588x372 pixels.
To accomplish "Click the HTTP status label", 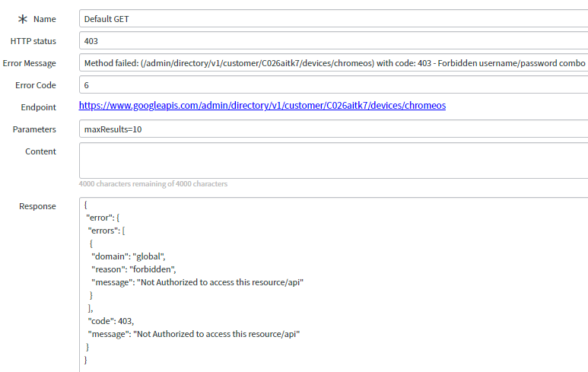I will [33, 41].
